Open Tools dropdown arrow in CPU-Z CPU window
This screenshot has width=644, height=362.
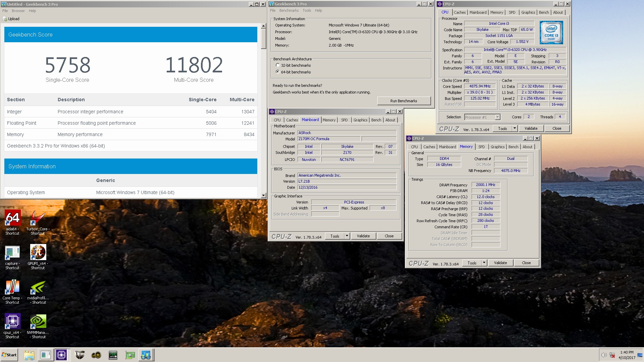click(515, 128)
